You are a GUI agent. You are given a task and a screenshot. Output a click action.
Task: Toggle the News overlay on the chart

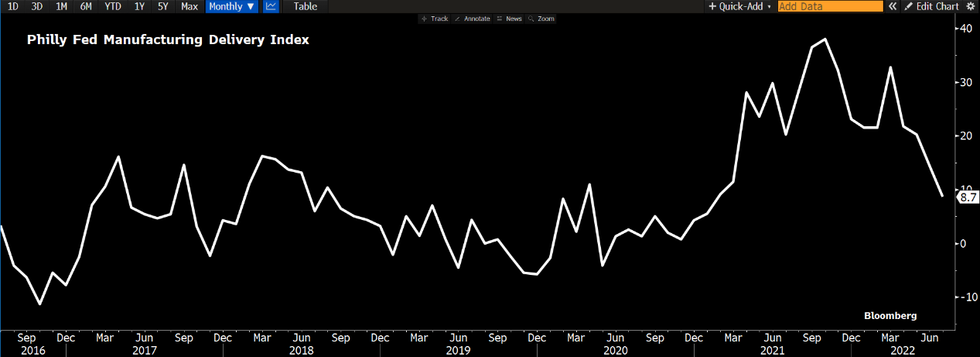509,19
